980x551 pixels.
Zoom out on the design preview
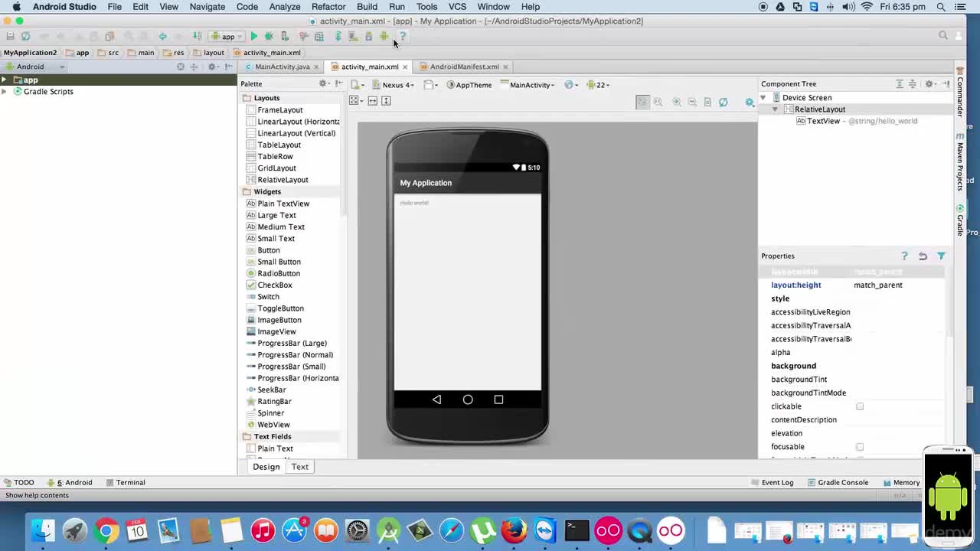click(692, 102)
